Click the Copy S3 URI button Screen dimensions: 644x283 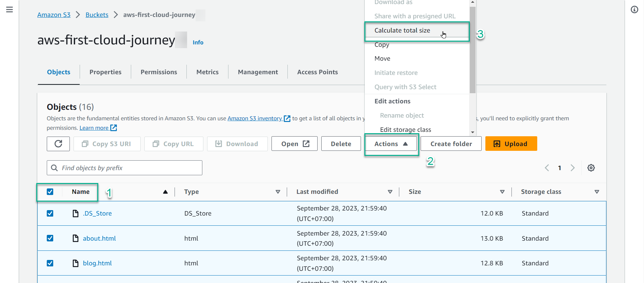tap(107, 144)
